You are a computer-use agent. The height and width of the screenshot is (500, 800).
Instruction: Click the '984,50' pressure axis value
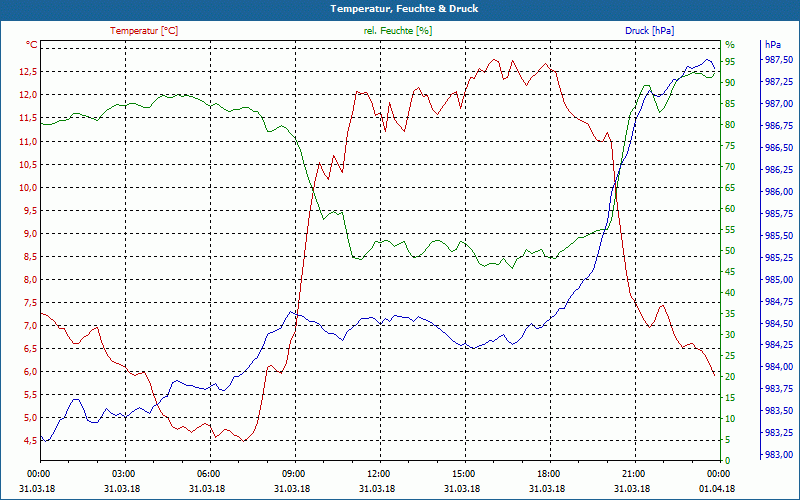[x=779, y=323]
